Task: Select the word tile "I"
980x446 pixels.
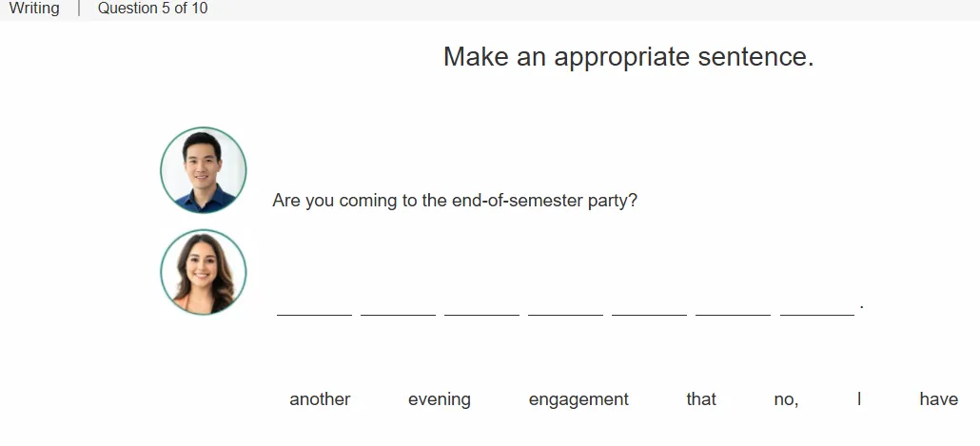Action: click(859, 399)
